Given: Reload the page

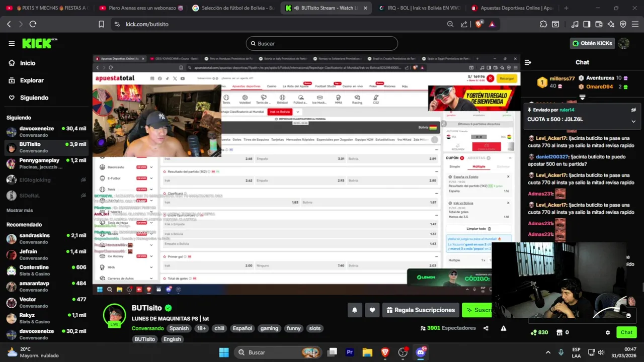Looking at the screenshot, I should [x=33, y=24].
